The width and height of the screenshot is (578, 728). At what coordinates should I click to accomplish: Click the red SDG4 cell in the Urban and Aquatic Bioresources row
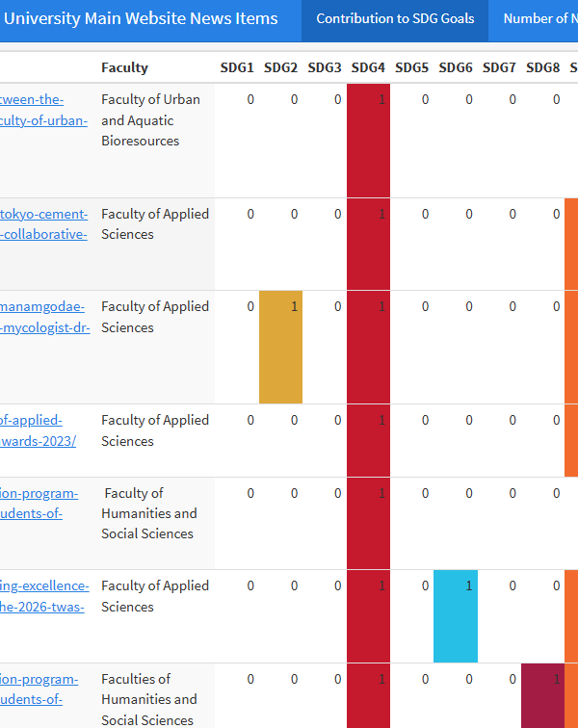pos(368,140)
